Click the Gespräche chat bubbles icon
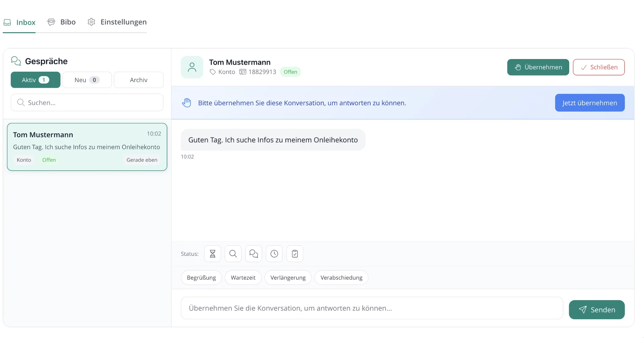Viewport: 644px width, 338px height. (x=16, y=61)
